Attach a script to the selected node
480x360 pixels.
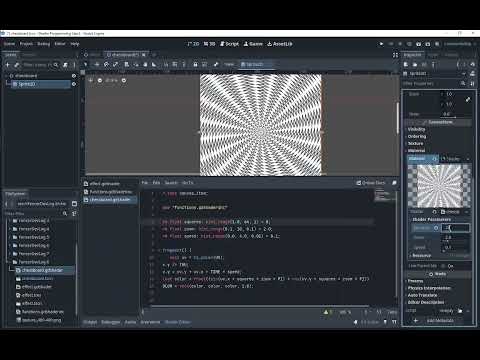[x=65, y=65]
